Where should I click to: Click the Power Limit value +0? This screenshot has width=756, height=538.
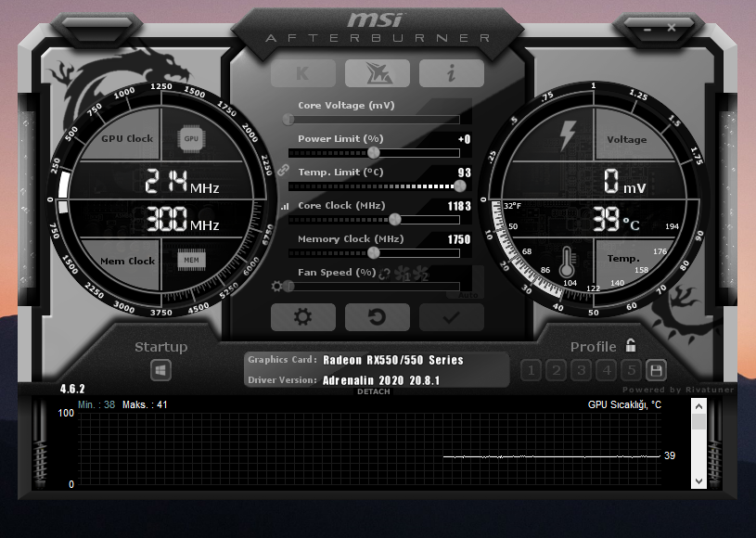(x=465, y=139)
